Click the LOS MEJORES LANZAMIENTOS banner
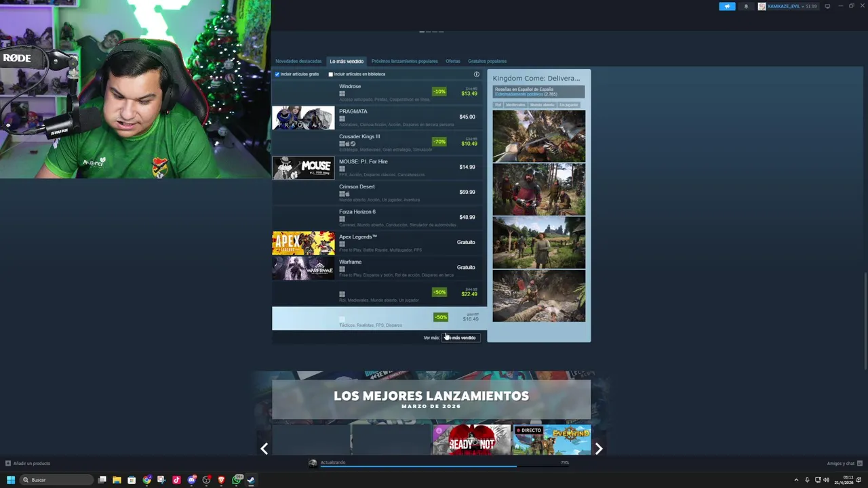 pyautogui.click(x=431, y=399)
